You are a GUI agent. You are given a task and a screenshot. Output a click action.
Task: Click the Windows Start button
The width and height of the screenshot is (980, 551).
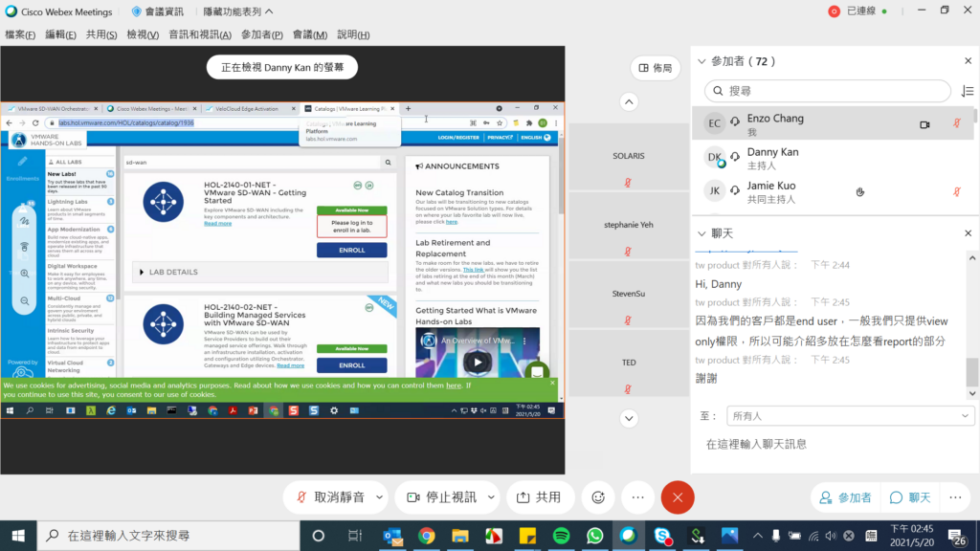point(18,536)
